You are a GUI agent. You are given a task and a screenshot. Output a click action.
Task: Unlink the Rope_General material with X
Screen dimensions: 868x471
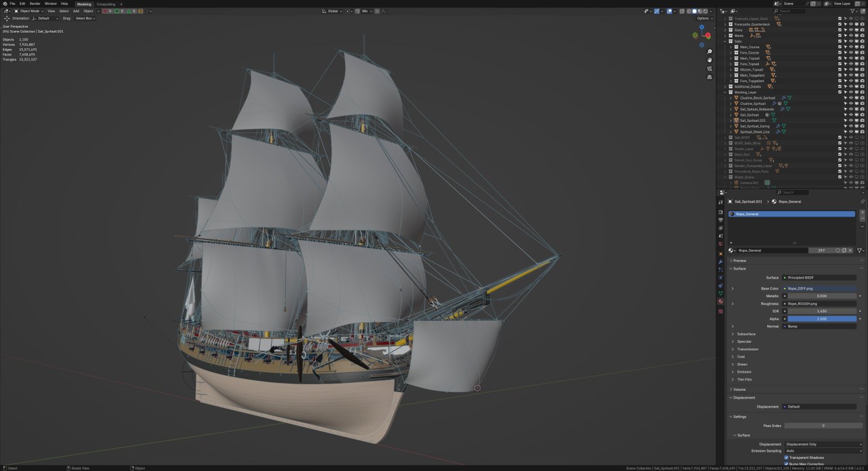(x=851, y=250)
